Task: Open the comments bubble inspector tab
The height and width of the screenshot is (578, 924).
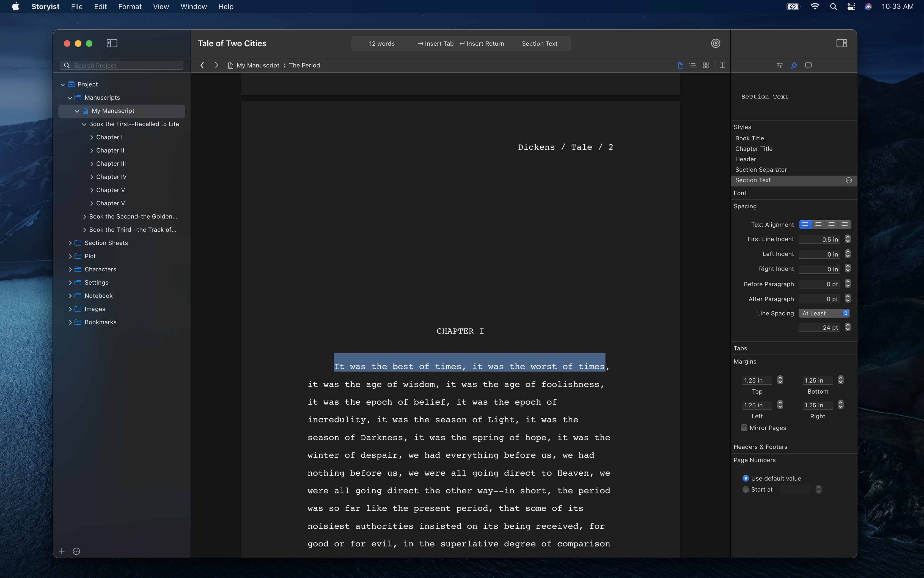Action: pos(808,66)
